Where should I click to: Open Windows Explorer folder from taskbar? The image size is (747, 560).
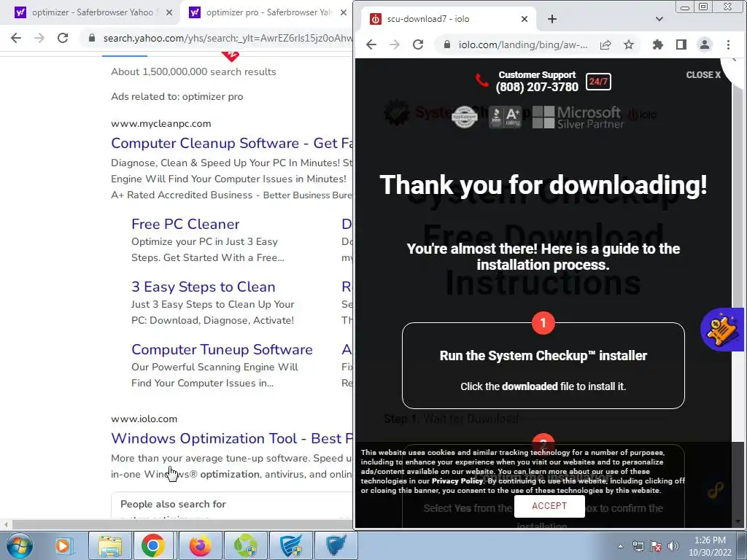point(110,545)
